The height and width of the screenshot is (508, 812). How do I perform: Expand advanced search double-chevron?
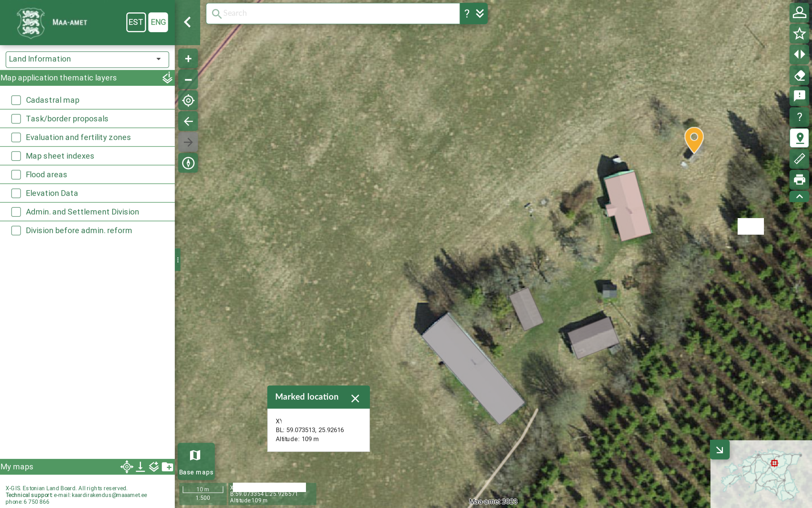coord(480,13)
